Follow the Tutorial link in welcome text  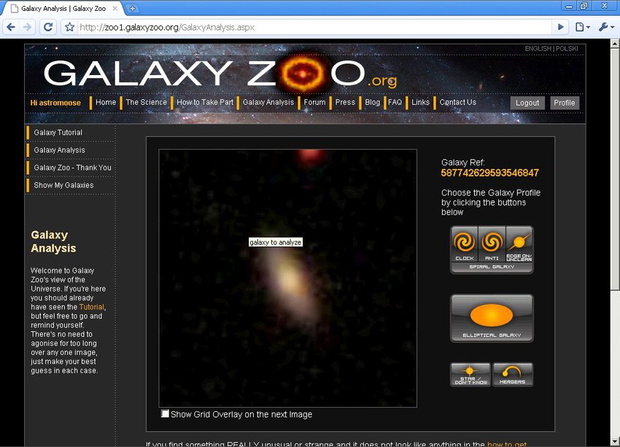coord(92,307)
